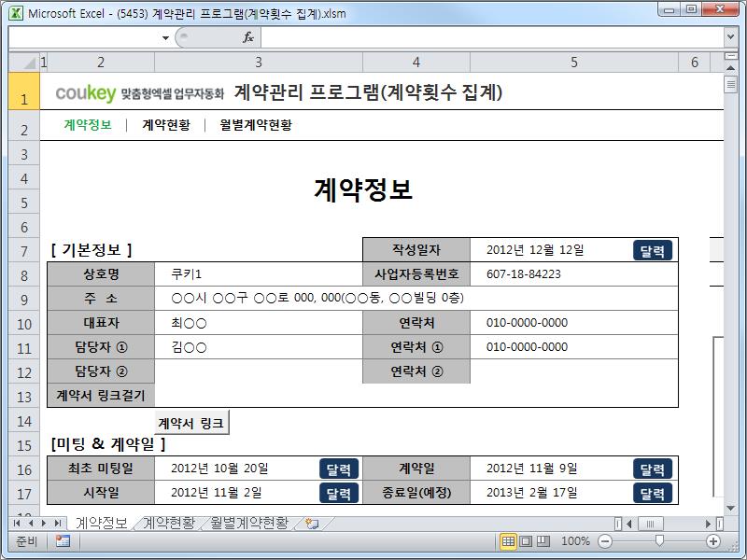Click the 계약서 링크 button

tap(191, 423)
